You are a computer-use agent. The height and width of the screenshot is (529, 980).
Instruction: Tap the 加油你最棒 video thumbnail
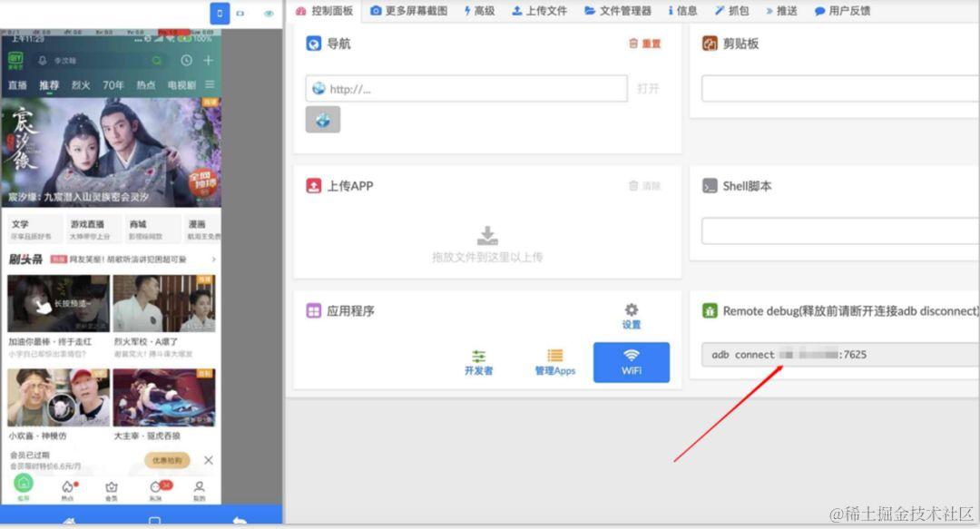tap(58, 303)
